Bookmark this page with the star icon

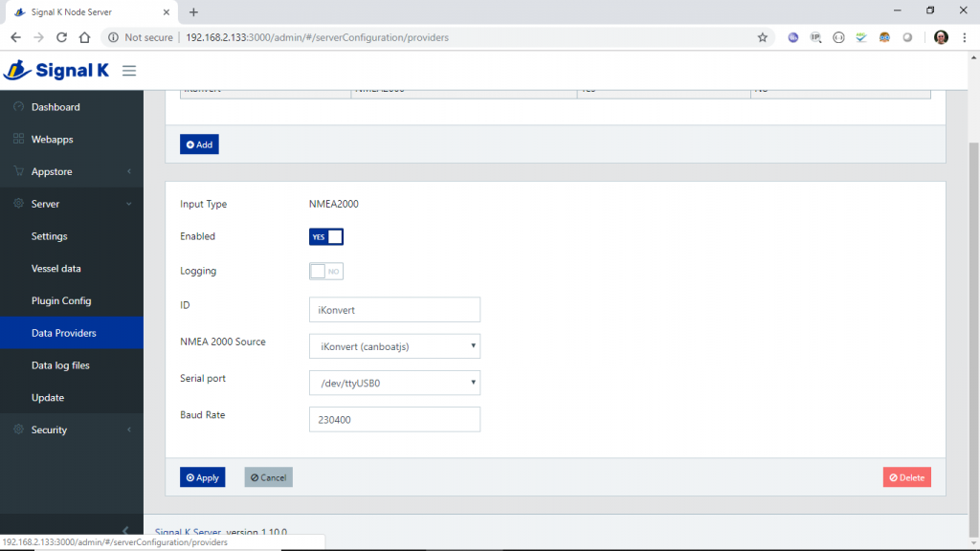pyautogui.click(x=763, y=37)
